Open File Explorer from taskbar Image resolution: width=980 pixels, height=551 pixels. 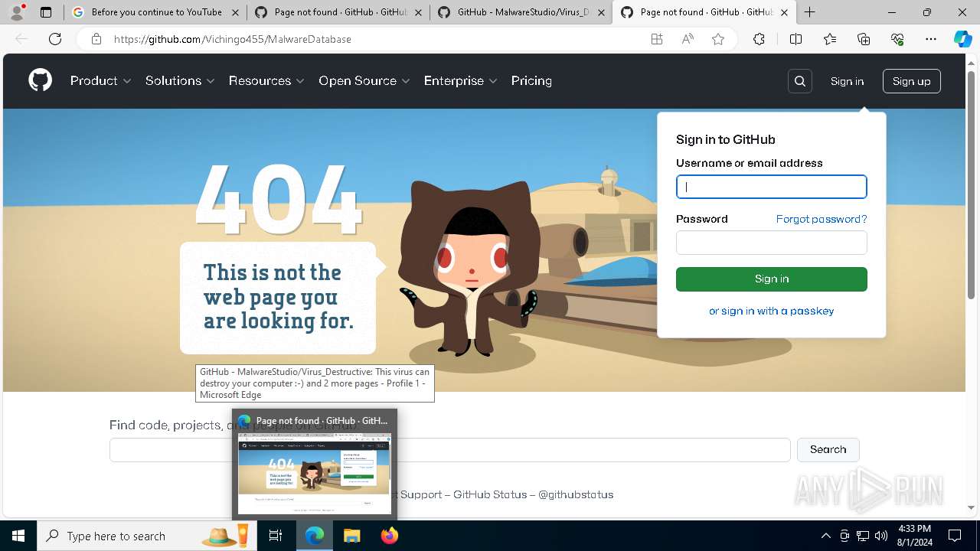351,536
